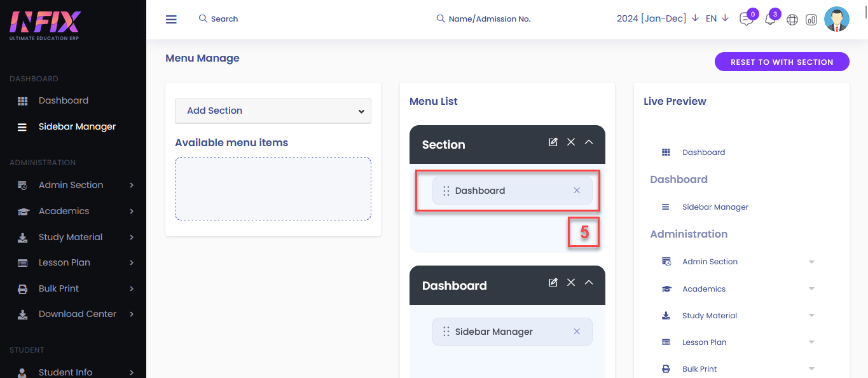Screen dimensions: 868x378
Task: Open the Add Section dropdown
Action: click(273, 111)
